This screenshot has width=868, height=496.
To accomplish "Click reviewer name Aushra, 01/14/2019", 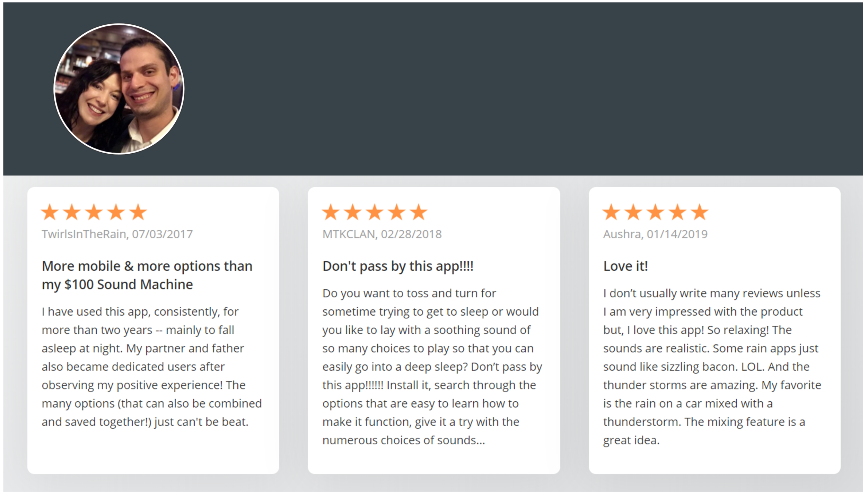I will (x=655, y=234).
